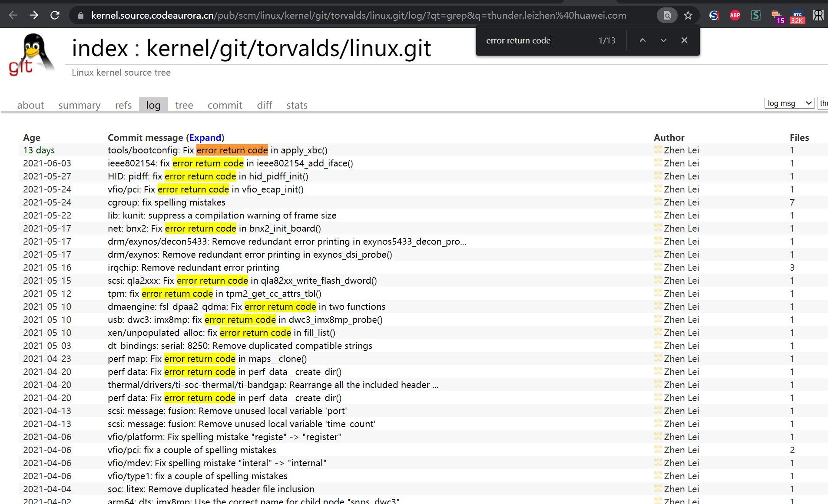
Task: Open commit 'tpm: fix error return code'
Action: 215,294
